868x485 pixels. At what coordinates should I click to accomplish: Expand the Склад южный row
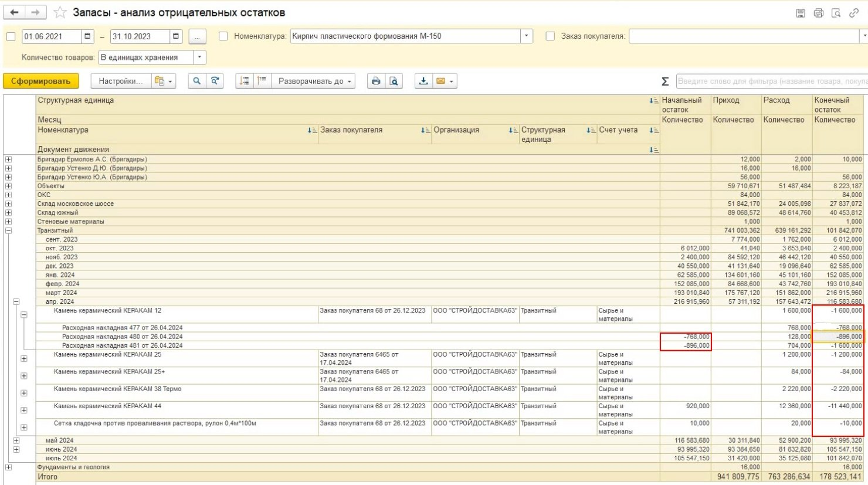[8, 213]
